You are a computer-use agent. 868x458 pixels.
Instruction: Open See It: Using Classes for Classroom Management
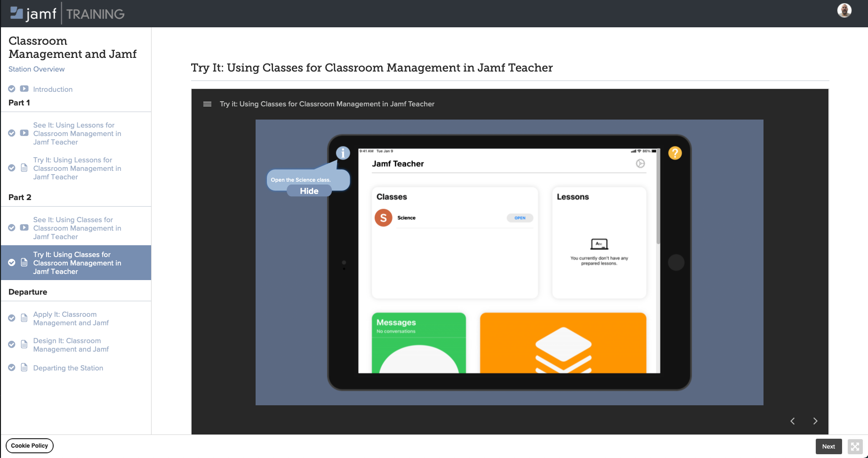(77, 228)
